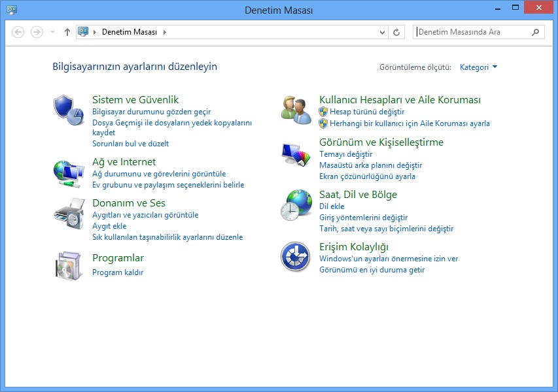
Task: Expand the arrow before Denetim Masası breadcrumb
Action: (x=95, y=33)
